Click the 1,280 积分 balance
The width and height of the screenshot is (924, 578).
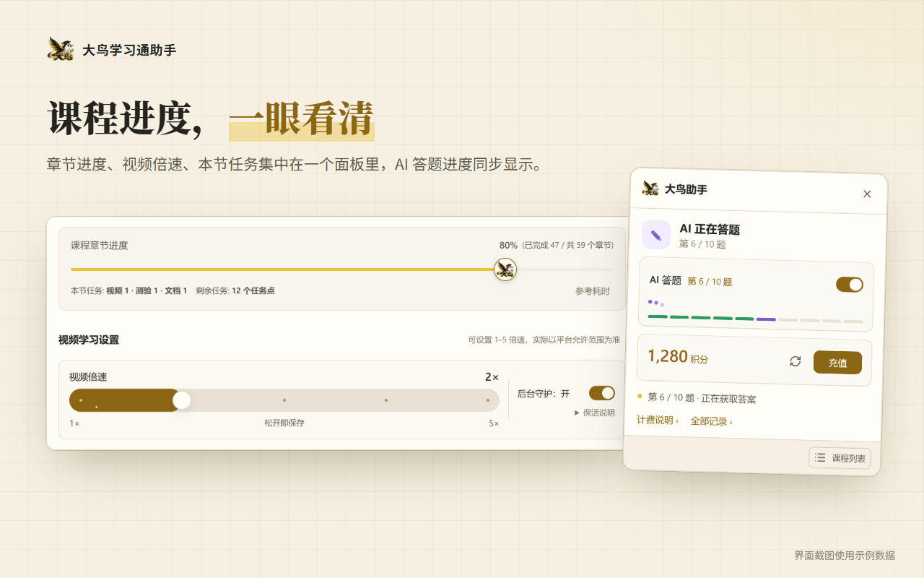click(677, 356)
